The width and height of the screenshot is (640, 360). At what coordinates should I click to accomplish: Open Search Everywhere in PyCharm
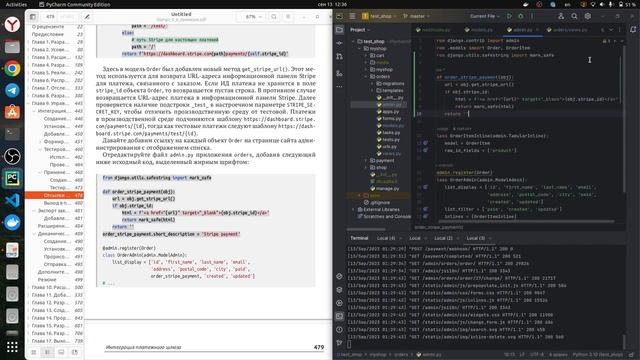(x=574, y=16)
